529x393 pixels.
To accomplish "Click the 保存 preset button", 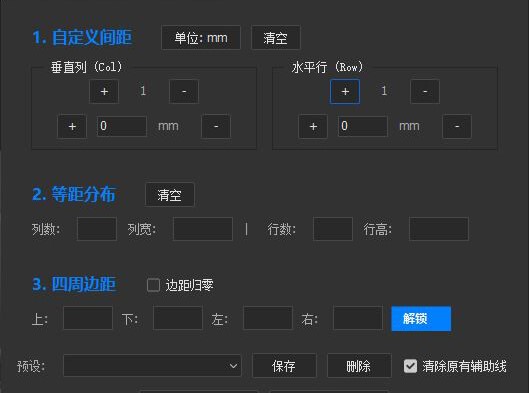I will [284, 365].
